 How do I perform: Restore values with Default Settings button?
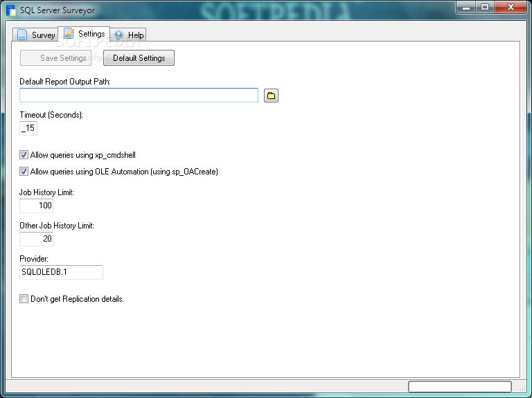click(x=139, y=58)
